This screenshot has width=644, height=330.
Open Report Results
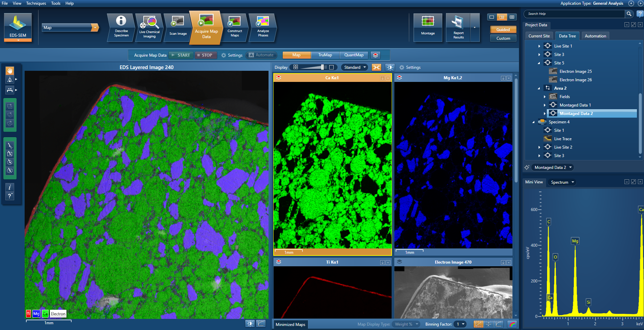[458, 26]
